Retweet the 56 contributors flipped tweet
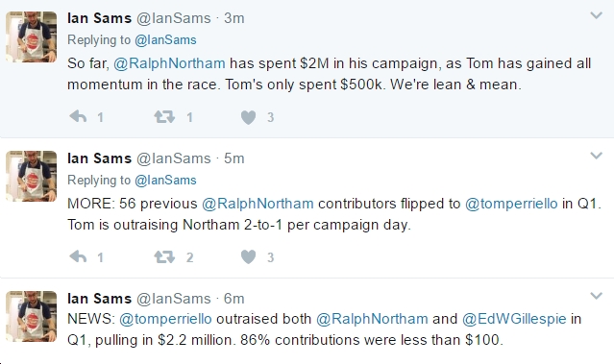The width and height of the screenshot is (614, 364). pos(164,256)
